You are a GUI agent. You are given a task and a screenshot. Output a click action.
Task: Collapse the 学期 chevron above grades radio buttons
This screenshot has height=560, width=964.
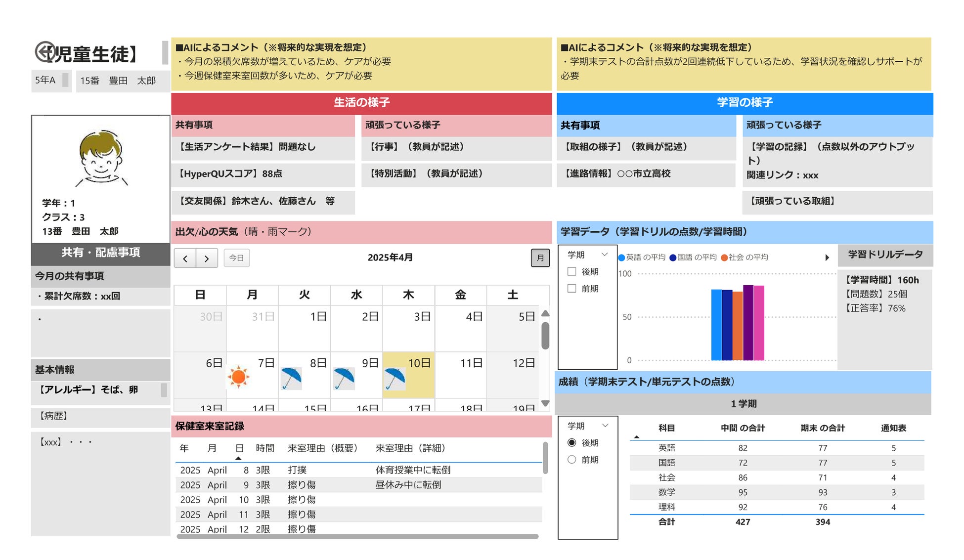[605, 426]
